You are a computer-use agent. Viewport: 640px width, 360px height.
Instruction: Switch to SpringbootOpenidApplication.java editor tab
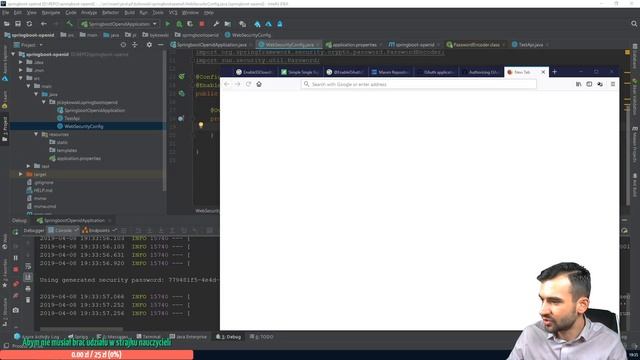pos(211,44)
